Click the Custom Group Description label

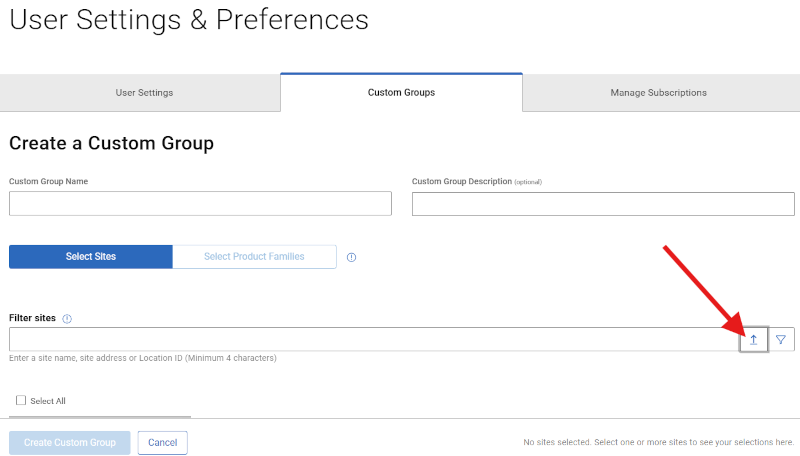point(462,182)
